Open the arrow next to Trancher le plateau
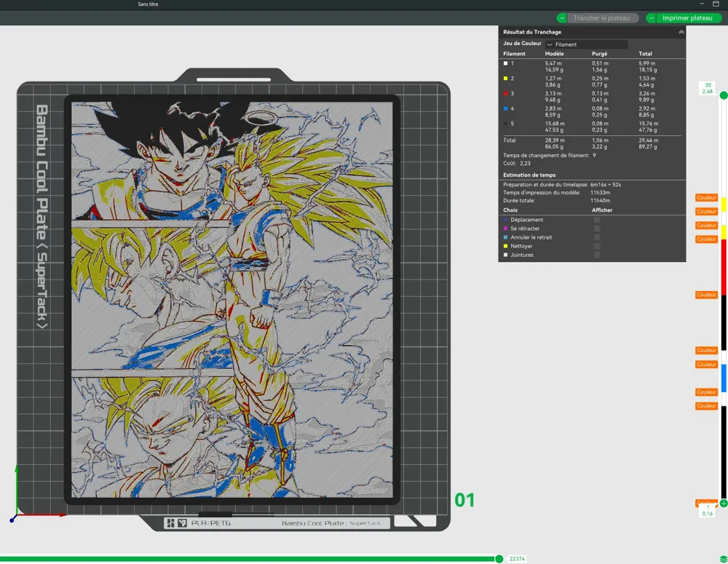 pyautogui.click(x=562, y=18)
